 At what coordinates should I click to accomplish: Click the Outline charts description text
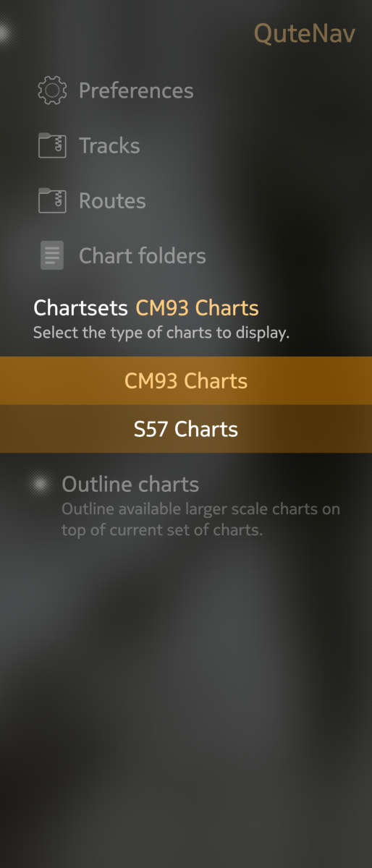pyautogui.click(x=200, y=519)
